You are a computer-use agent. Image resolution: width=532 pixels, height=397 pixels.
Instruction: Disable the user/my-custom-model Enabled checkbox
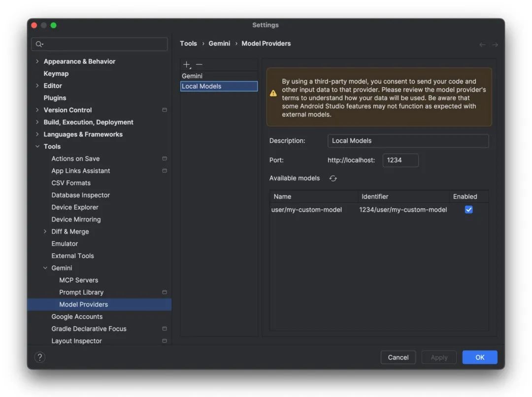(x=468, y=210)
